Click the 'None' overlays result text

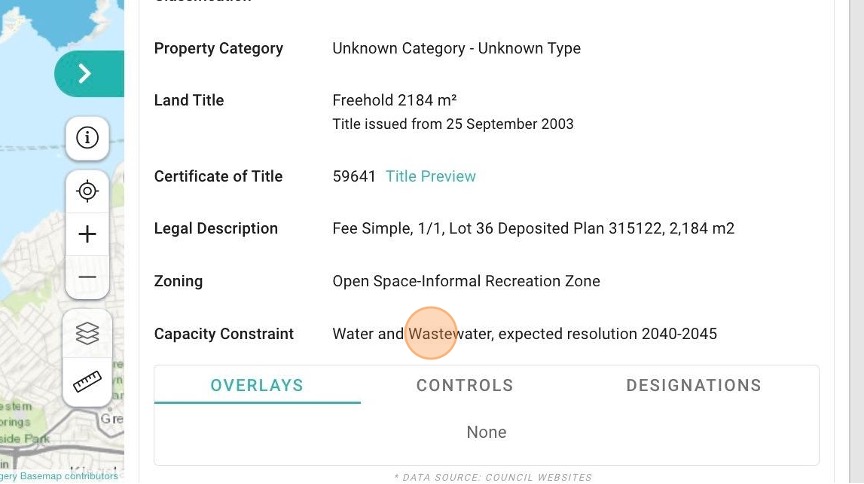point(486,432)
